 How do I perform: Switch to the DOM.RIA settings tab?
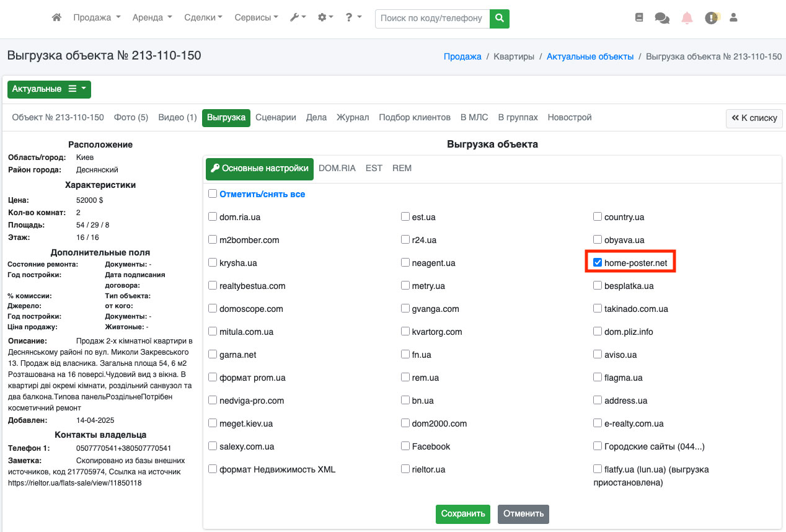(x=337, y=168)
